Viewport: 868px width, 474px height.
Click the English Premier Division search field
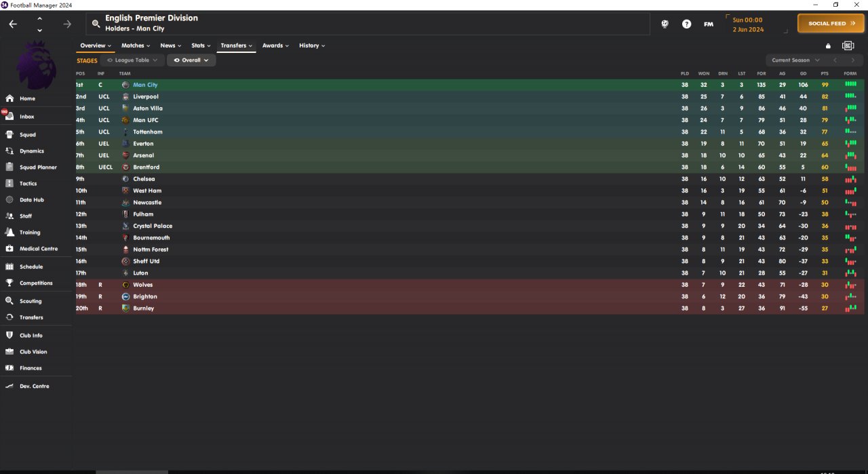click(x=368, y=24)
